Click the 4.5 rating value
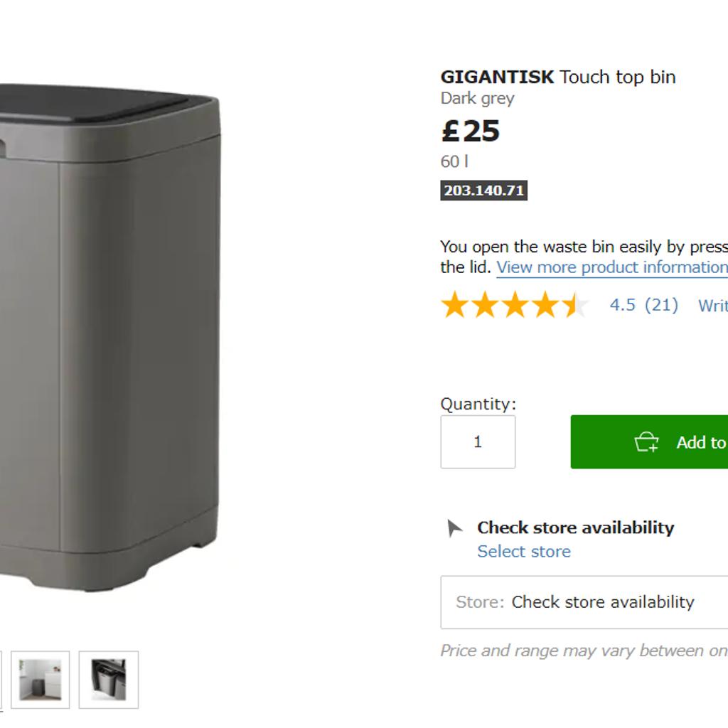 (x=622, y=306)
